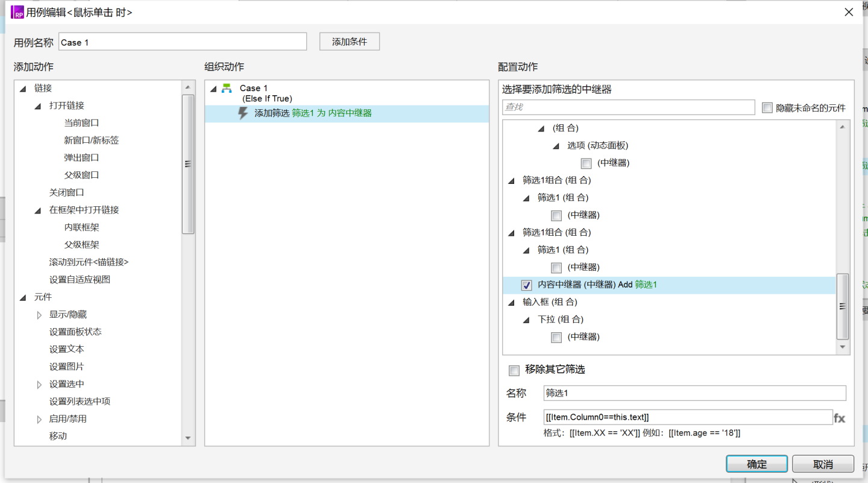This screenshot has width=868, height=483.
Task: Collapse the 输入框 (组合) tree node
Action: [x=511, y=303]
